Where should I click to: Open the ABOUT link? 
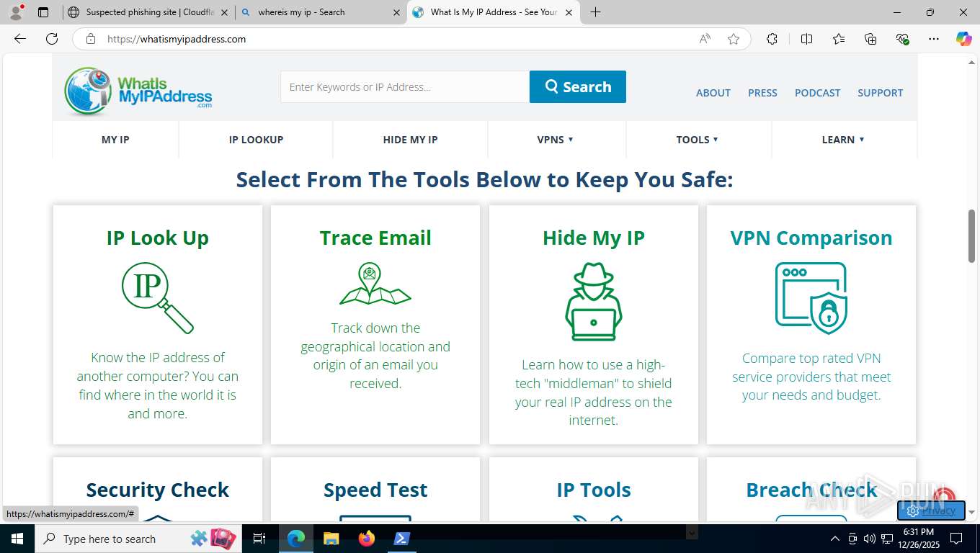[x=713, y=93]
